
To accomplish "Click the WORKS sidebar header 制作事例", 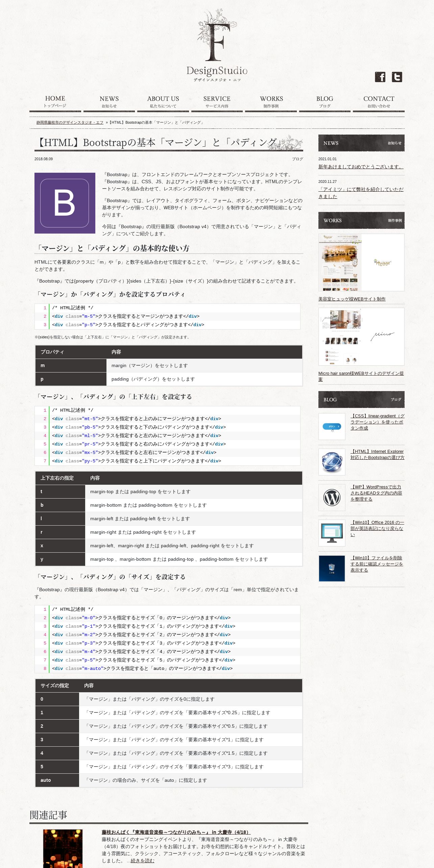I will (361, 220).
